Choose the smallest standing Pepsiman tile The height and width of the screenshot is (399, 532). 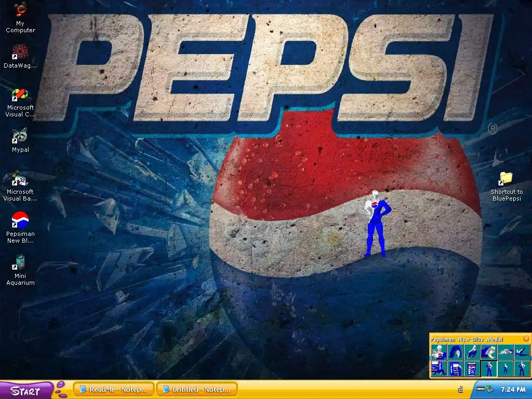(505, 368)
